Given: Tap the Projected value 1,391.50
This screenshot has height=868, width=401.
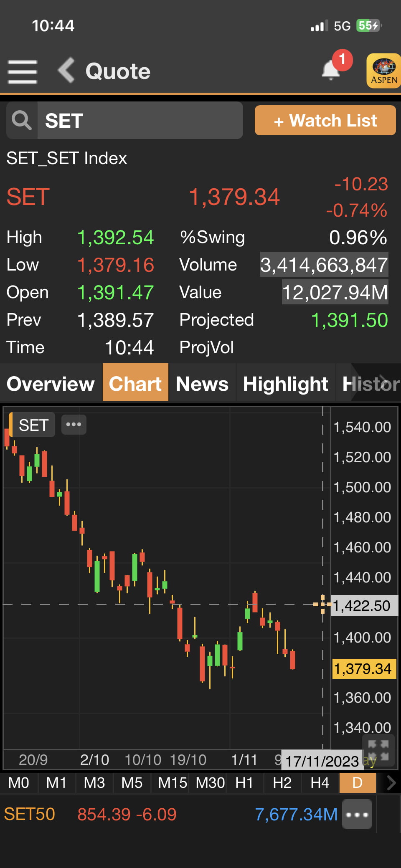Looking at the screenshot, I should (350, 320).
